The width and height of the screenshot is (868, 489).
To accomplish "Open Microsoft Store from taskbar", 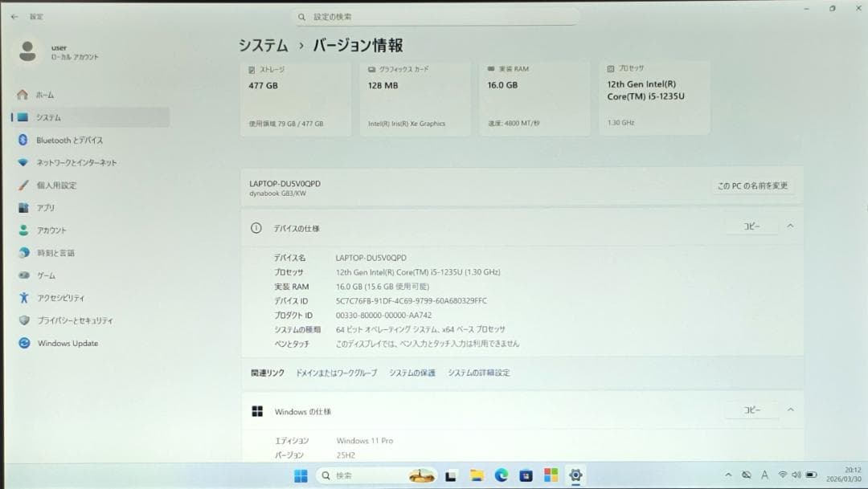I will click(526, 475).
